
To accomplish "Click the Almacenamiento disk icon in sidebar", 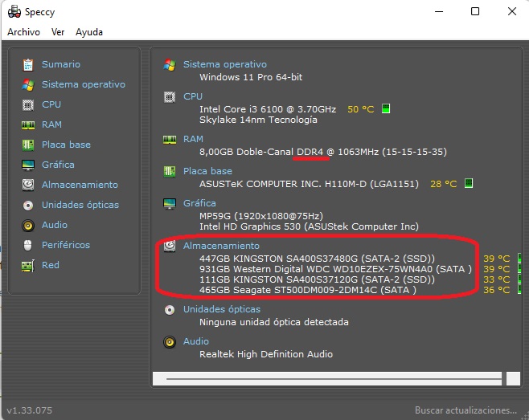I will (x=28, y=185).
